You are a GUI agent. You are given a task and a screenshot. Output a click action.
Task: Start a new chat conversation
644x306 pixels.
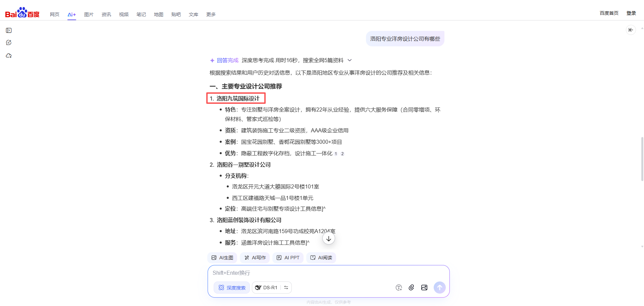click(9, 43)
